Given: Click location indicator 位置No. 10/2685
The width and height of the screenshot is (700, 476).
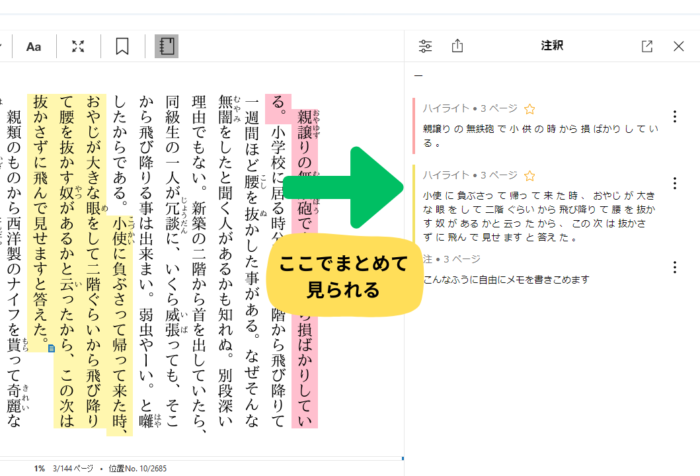Looking at the screenshot, I should coord(138,468).
